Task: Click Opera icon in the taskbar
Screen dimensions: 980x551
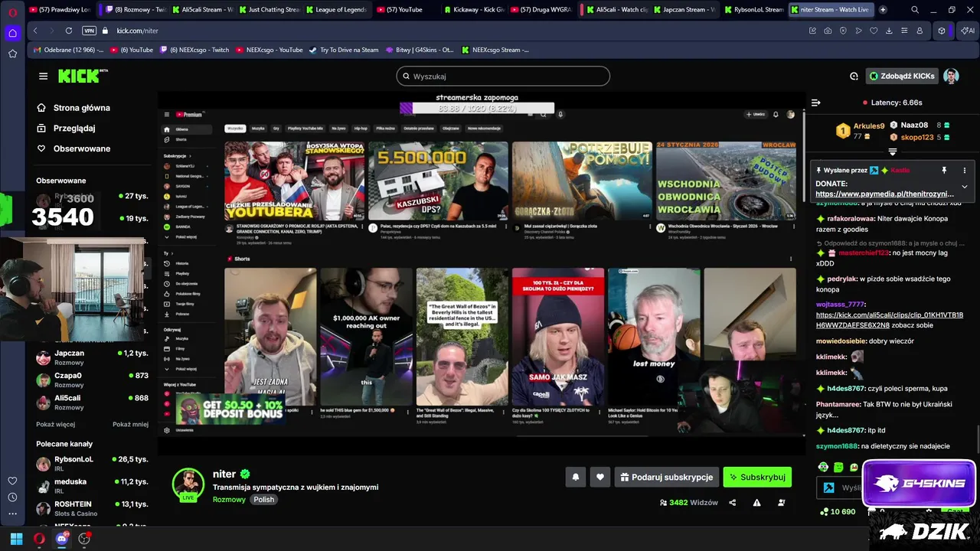Action: click(x=39, y=539)
